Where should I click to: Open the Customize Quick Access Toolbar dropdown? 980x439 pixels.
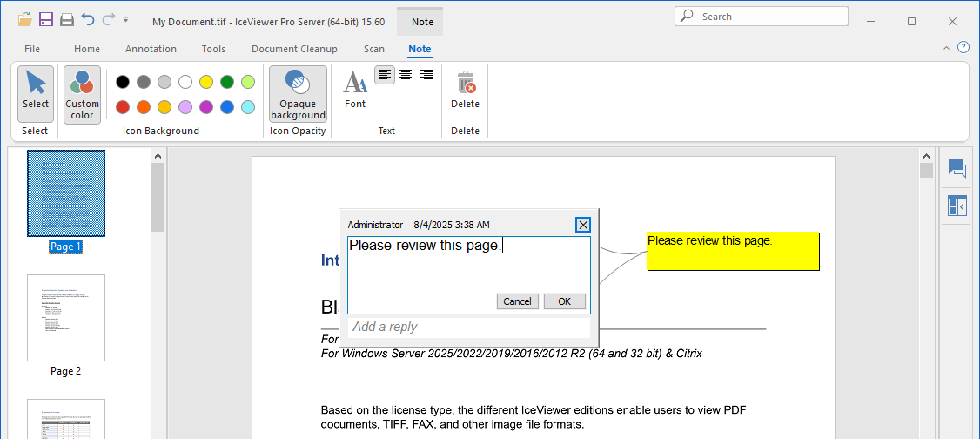coord(125,19)
